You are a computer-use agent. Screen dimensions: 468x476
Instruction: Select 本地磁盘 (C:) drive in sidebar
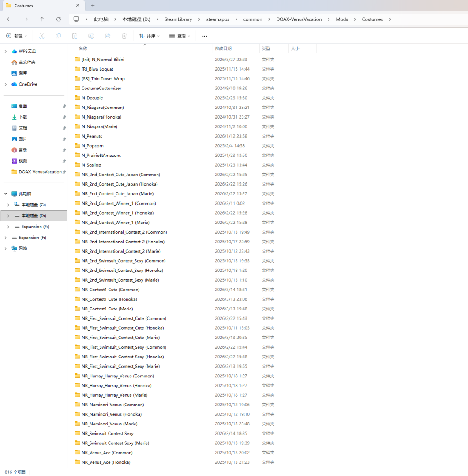[x=34, y=205]
